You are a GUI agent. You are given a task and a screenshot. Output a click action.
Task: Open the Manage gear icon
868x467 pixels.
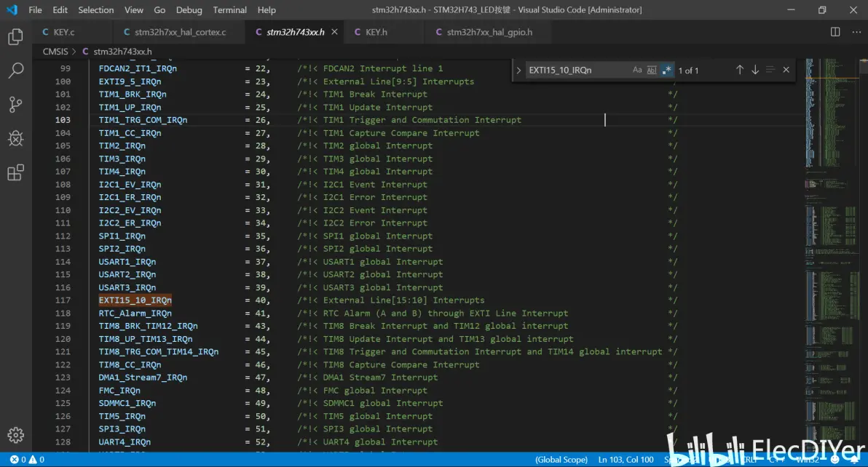(x=15, y=435)
